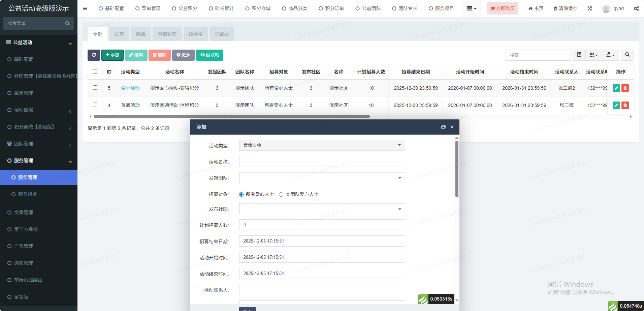The height and width of the screenshot is (311, 644).
Task: Open the 发布社区 dropdown
Action: pos(322,209)
